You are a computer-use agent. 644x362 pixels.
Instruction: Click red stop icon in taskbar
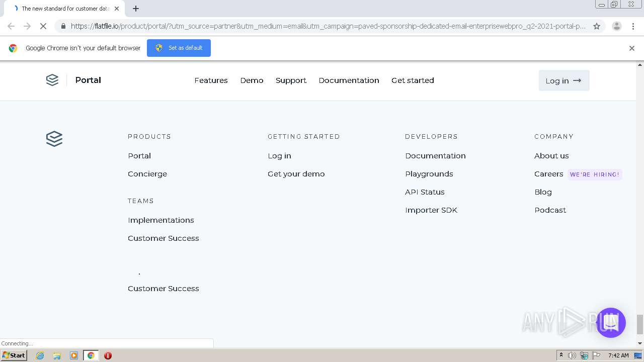point(108,355)
